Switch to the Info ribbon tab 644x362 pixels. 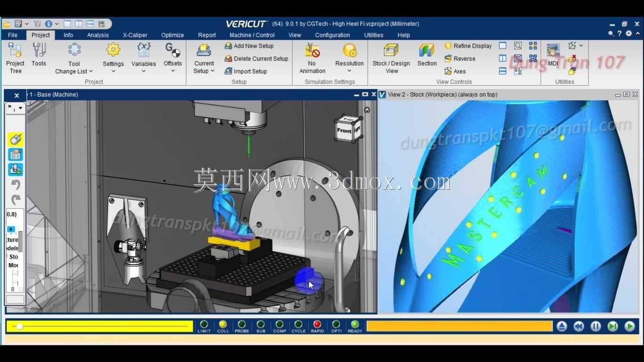click(68, 35)
